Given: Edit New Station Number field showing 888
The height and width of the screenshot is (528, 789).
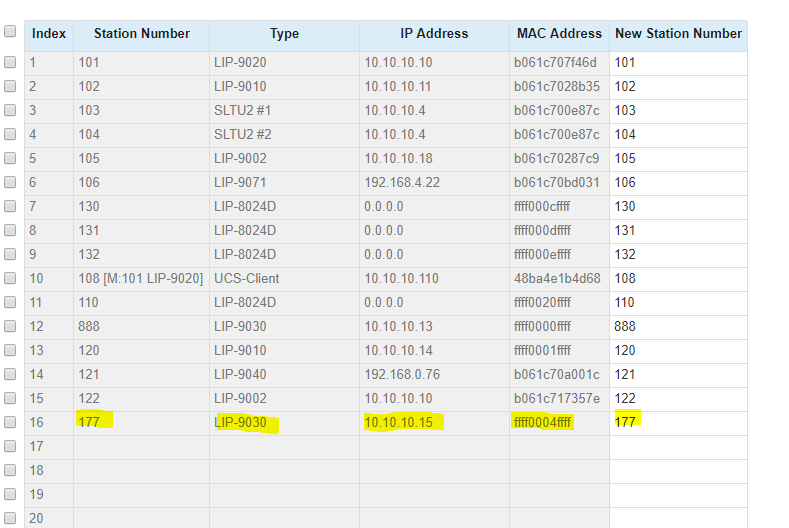Looking at the screenshot, I should (678, 327).
